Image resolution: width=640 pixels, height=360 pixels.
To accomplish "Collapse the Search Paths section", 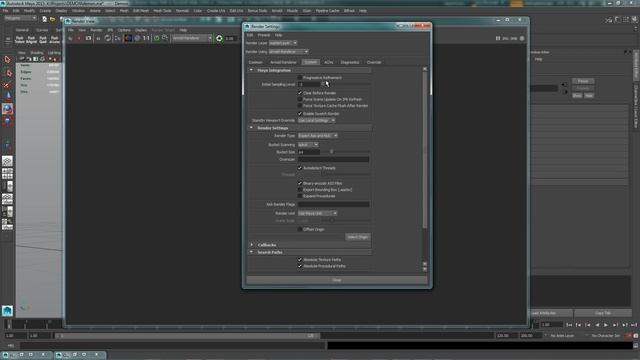I will tap(251, 252).
